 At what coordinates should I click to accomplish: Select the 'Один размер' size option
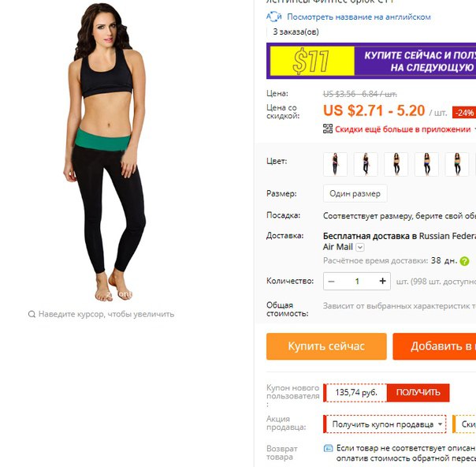tap(355, 193)
